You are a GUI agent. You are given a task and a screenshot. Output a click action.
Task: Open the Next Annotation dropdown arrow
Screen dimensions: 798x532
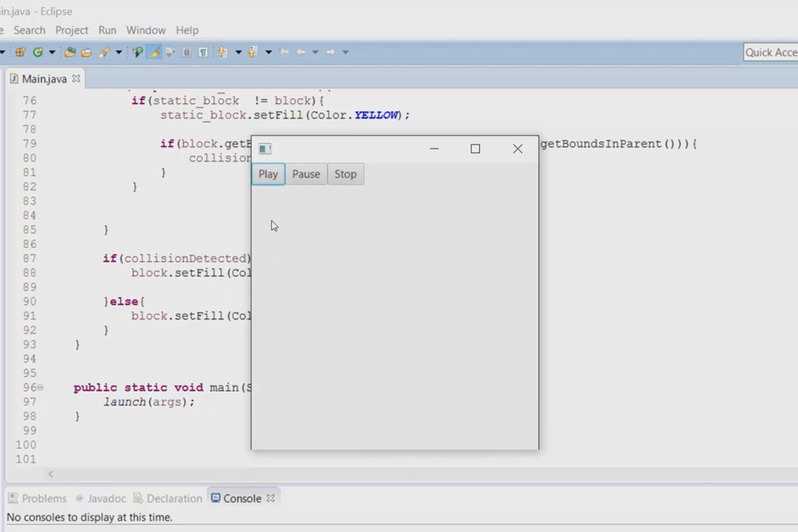tap(237, 52)
